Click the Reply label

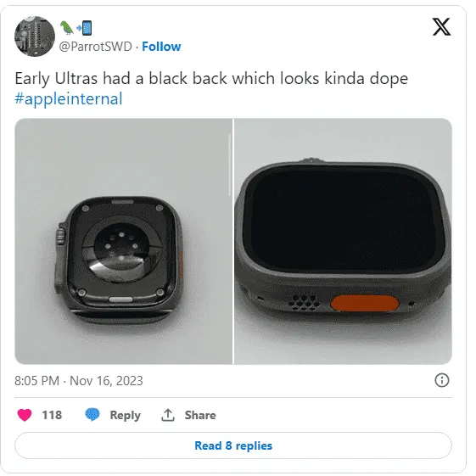pos(125,415)
